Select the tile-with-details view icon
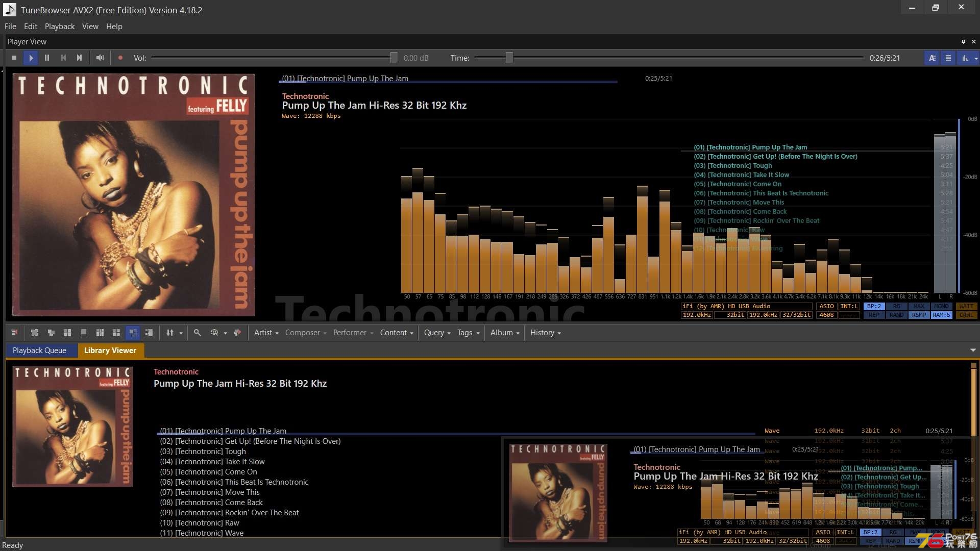The image size is (980, 551). pos(116,333)
